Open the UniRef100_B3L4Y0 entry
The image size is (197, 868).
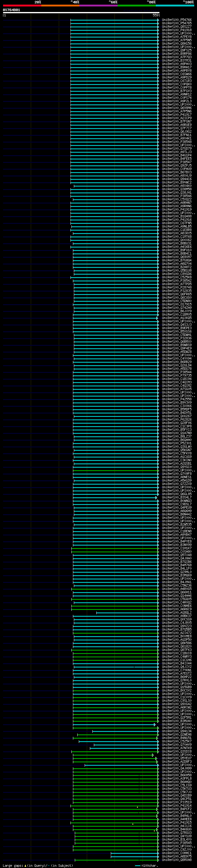click(176, 839)
